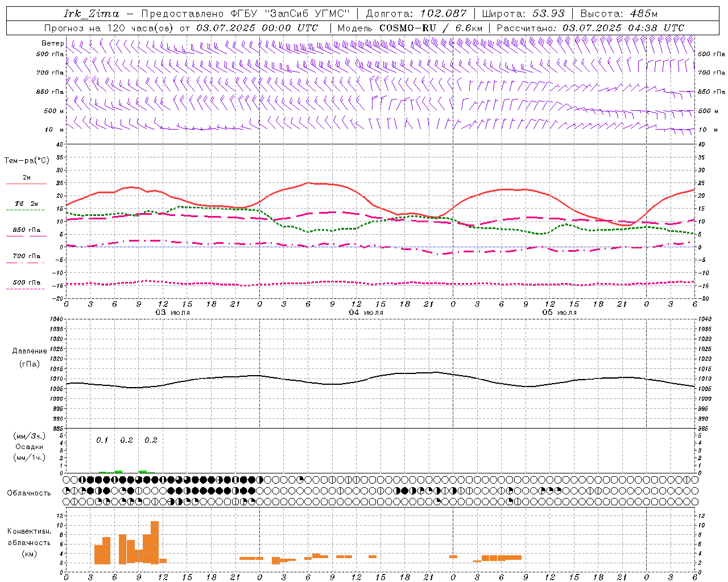
Task: Click the '(км)' unit under convective cloudiness
Action: pos(29,554)
